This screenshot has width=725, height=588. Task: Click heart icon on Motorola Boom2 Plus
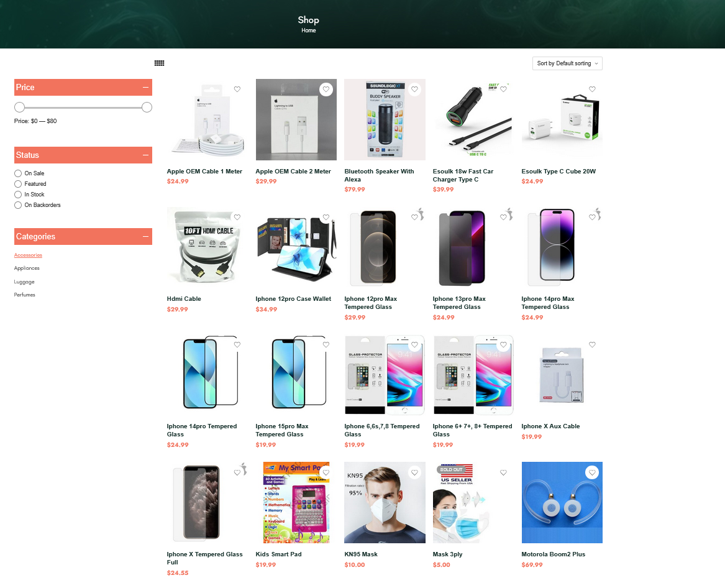tap(592, 472)
